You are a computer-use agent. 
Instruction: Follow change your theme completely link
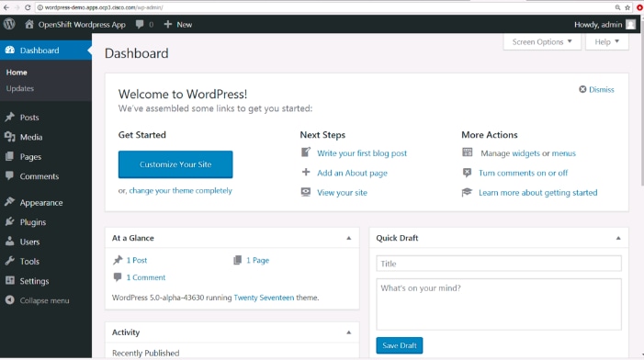point(180,190)
